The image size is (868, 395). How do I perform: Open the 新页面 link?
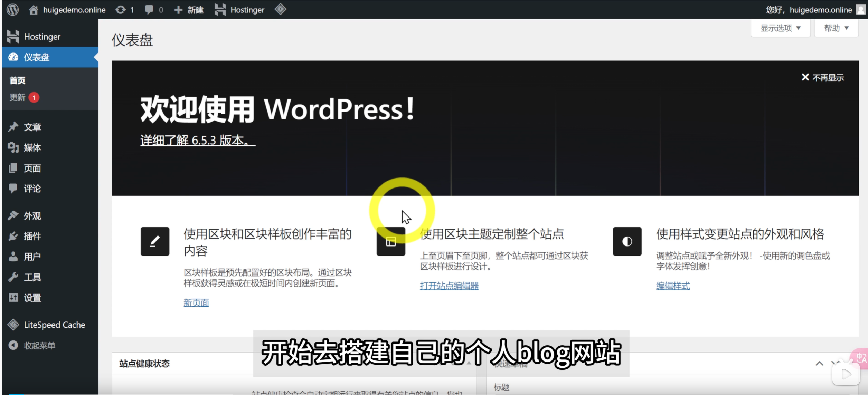(196, 302)
